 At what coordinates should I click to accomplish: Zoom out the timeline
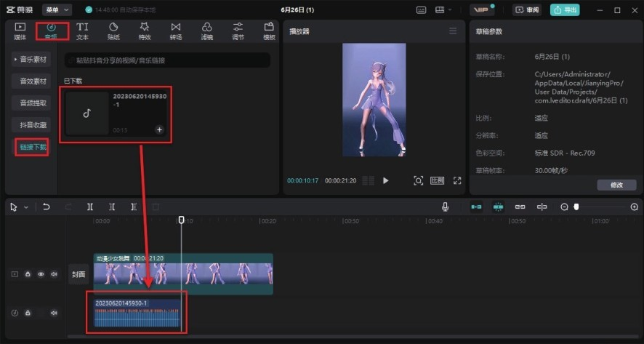click(564, 207)
